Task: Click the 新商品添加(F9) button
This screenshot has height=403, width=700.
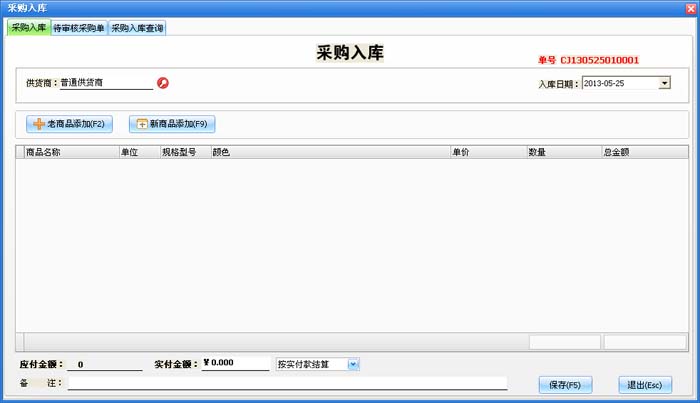Action: 172,124
